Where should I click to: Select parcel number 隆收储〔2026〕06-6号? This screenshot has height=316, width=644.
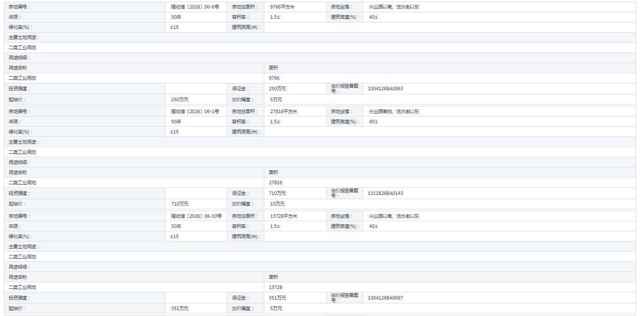click(x=195, y=7)
